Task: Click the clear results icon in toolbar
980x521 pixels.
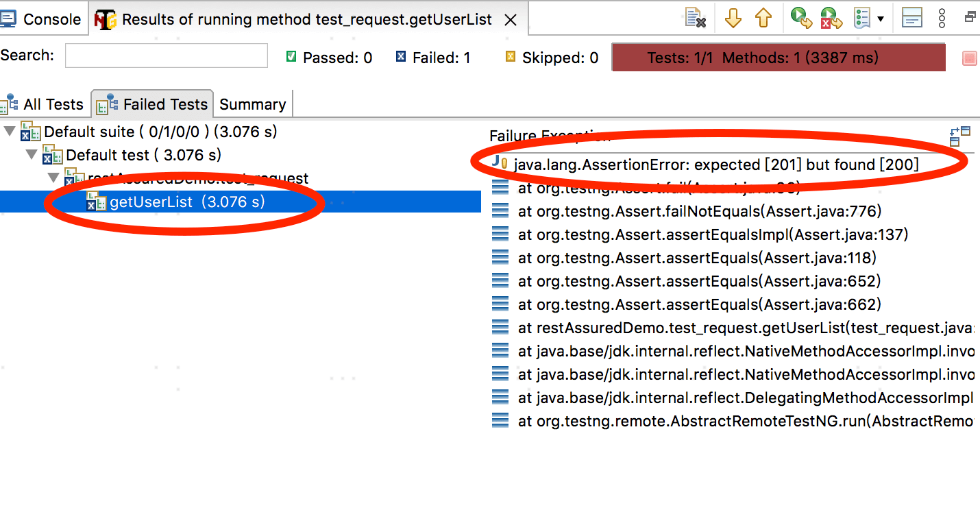Action: click(696, 18)
